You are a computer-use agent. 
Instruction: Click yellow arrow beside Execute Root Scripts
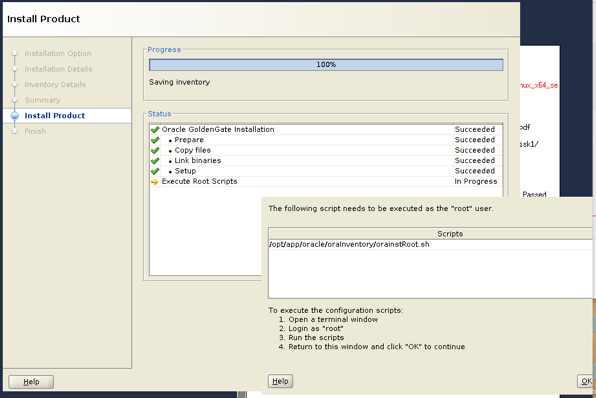[155, 182]
